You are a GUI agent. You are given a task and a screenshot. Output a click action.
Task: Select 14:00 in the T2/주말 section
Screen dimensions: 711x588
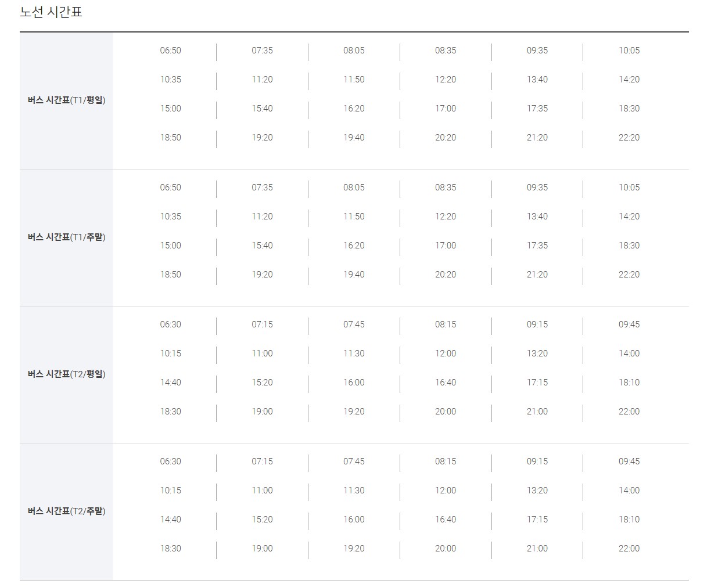pyautogui.click(x=629, y=490)
